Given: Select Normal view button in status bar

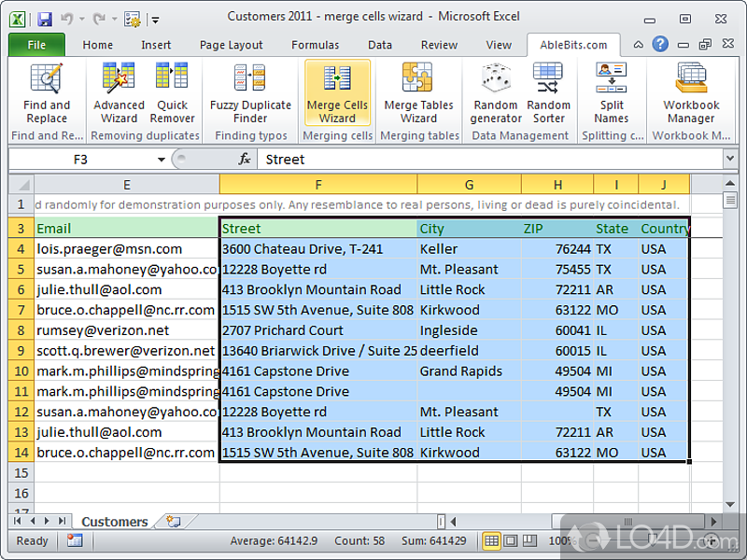Looking at the screenshot, I should (491, 541).
